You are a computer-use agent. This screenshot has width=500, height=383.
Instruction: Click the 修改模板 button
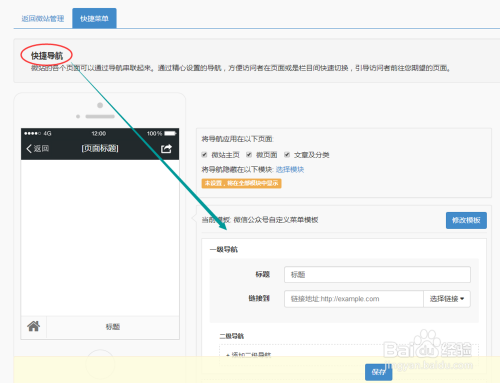coord(466,220)
